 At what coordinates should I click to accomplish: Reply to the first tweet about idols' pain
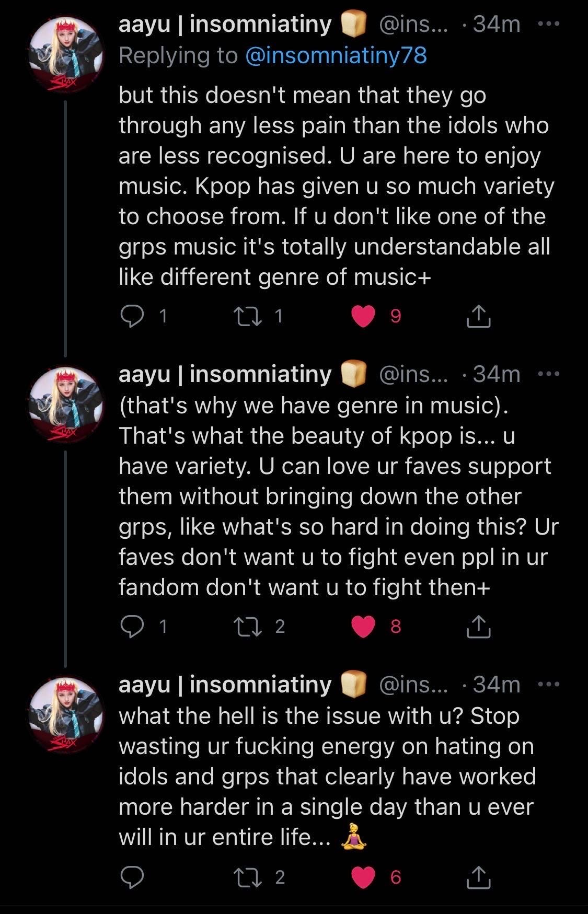click(132, 316)
